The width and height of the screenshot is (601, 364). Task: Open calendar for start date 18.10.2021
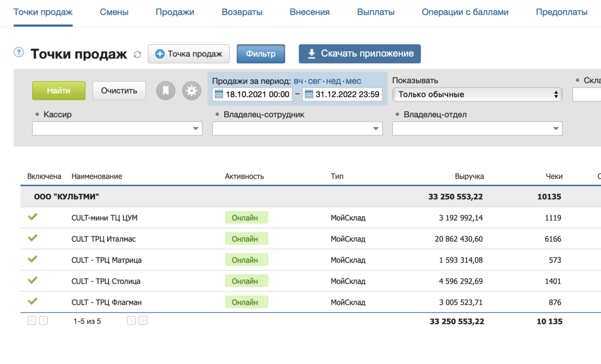coord(219,94)
